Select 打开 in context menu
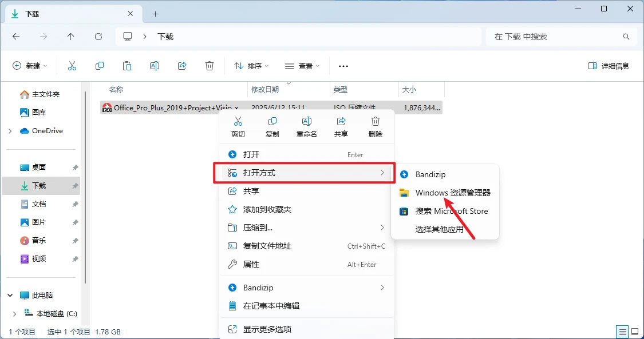The height and width of the screenshot is (339, 644). tap(307, 154)
